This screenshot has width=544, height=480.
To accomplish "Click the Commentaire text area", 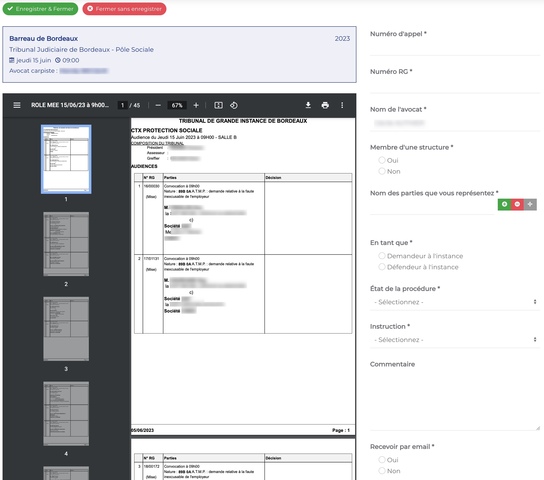I will (x=455, y=400).
